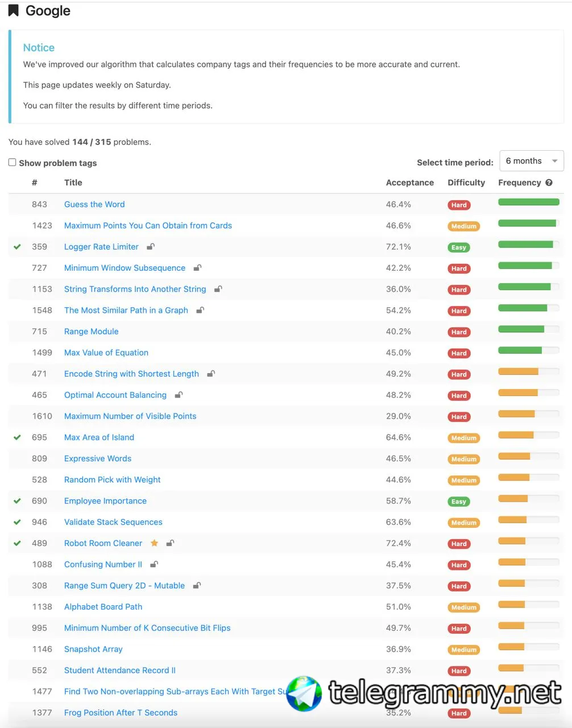Click Hard badge in Guess the Word row
The height and width of the screenshot is (728, 572).
coord(459,205)
